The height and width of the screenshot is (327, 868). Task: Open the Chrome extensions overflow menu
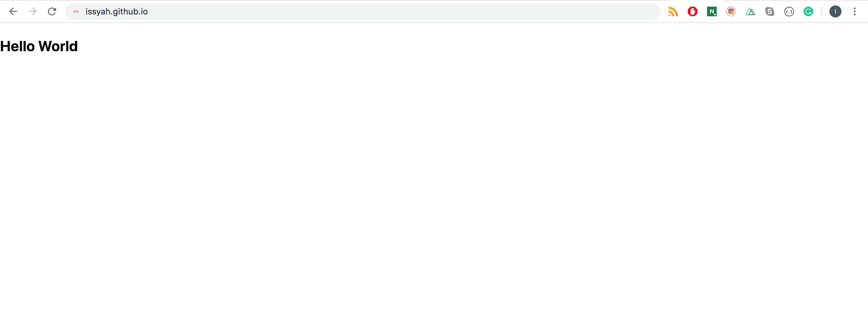[855, 11]
